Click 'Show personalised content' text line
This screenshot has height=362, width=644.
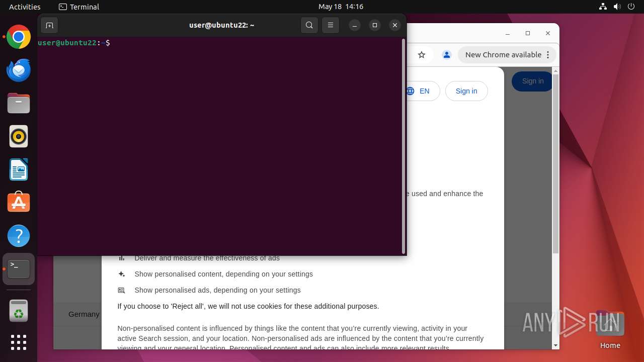[x=223, y=274]
